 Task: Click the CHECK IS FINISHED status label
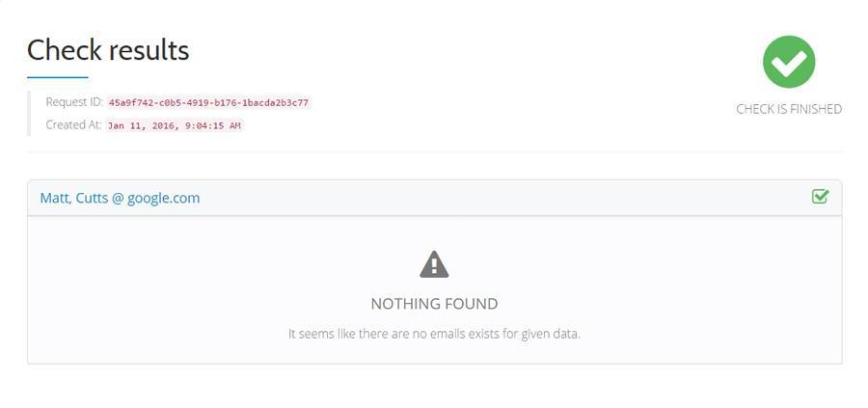coord(789,109)
